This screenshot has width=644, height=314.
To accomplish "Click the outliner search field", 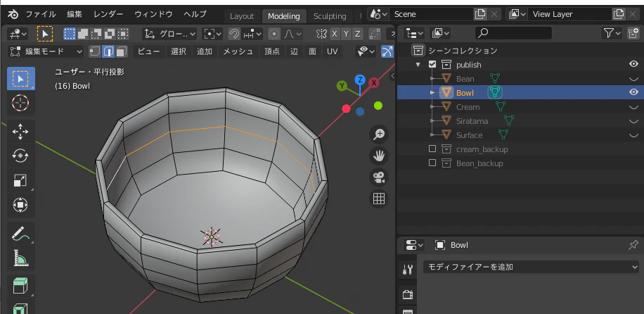I will tap(513, 33).
